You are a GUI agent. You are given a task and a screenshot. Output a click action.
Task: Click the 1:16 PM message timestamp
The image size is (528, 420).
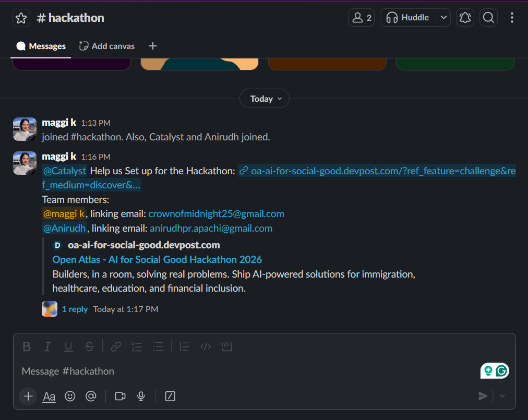pos(95,157)
